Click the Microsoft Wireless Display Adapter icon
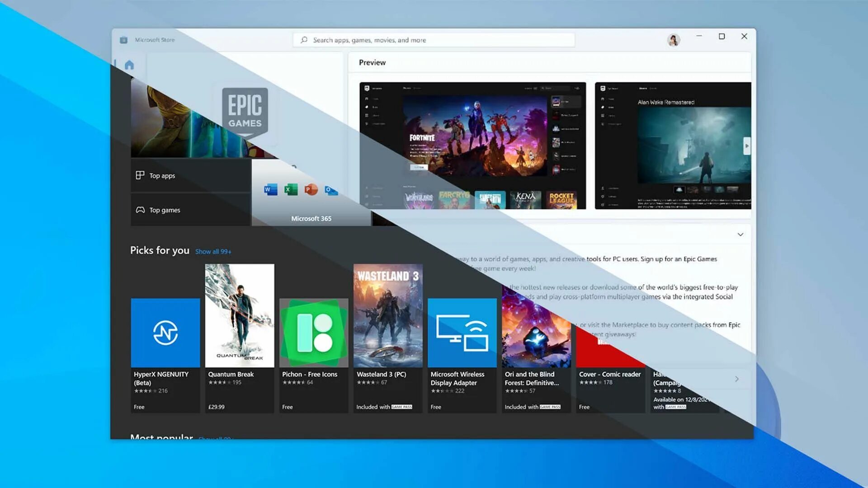Viewport: 868px width, 488px height. click(462, 333)
